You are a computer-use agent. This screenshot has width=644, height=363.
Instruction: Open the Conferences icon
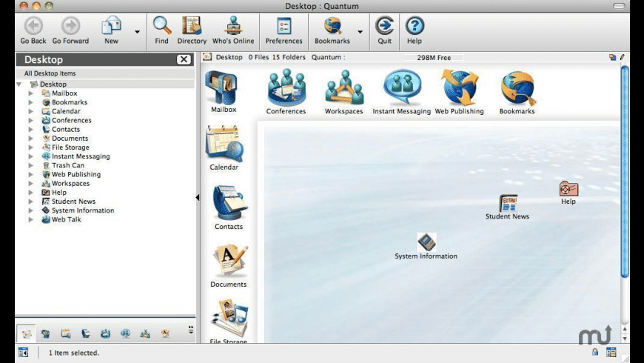pyautogui.click(x=286, y=90)
